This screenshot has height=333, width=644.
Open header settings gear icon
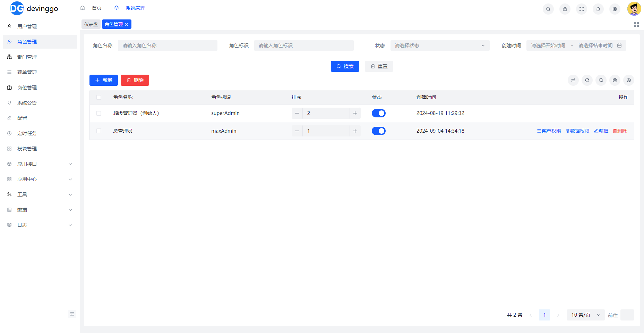pyautogui.click(x=615, y=9)
